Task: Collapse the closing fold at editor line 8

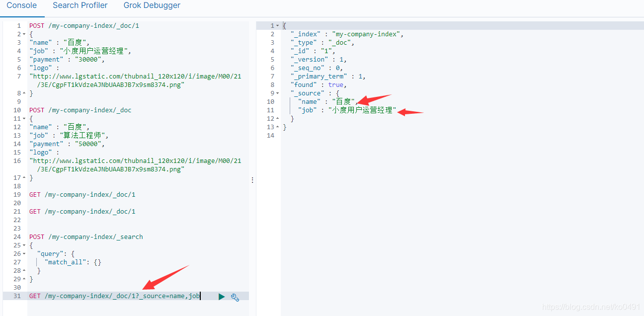Action: coord(24,93)
